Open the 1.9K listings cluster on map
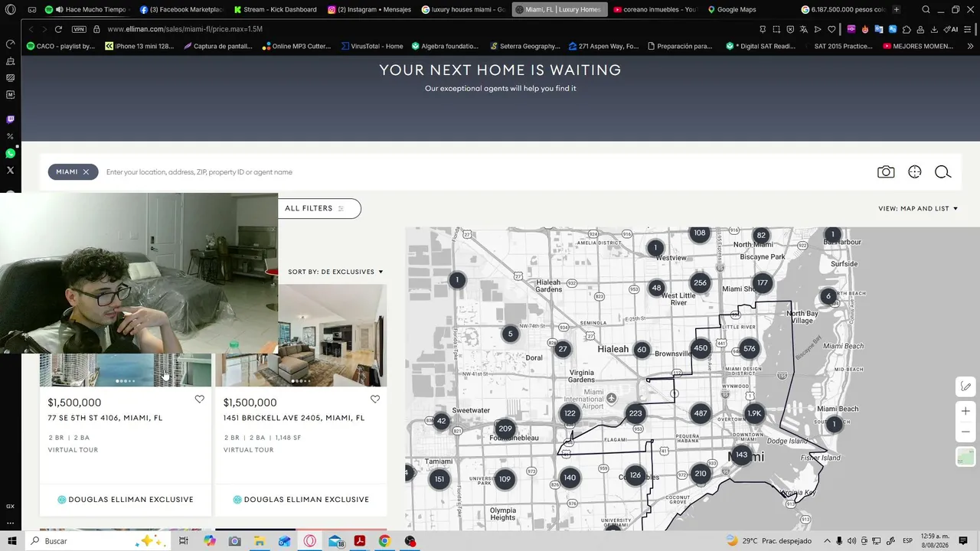The height and width of the screenshot is (551, 980). coord(754,413)
